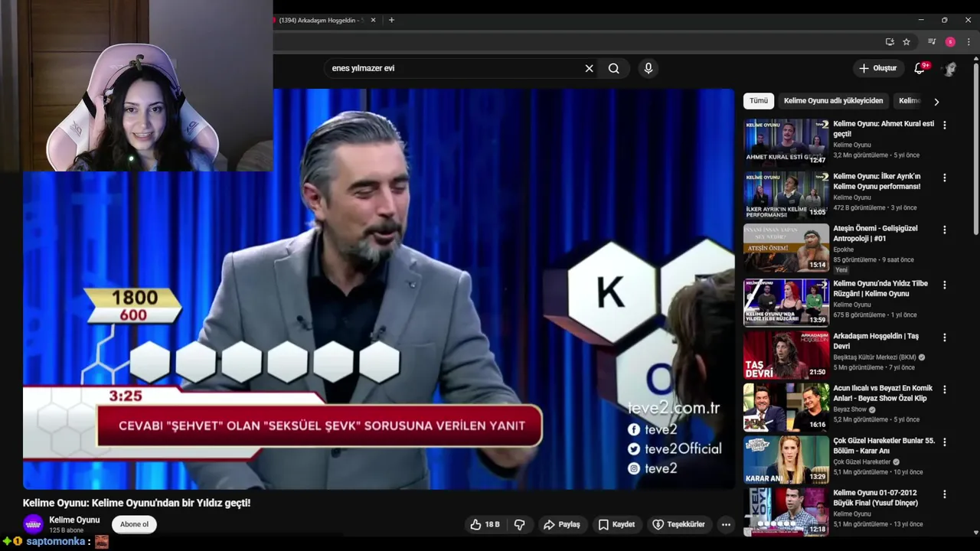Open options for Ahmet Kural video
The height and width of the screenshot is (551, 980).
944,125
